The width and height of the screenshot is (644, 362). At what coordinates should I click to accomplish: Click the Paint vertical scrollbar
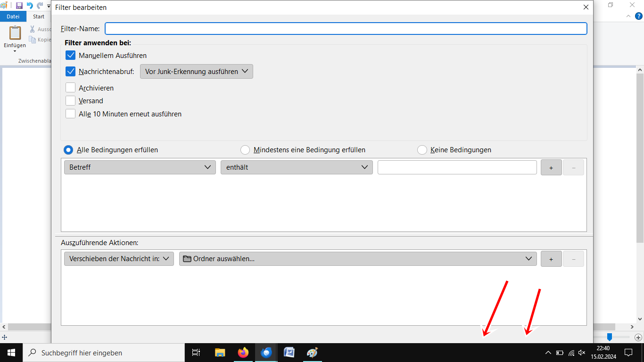pos(640,158)
